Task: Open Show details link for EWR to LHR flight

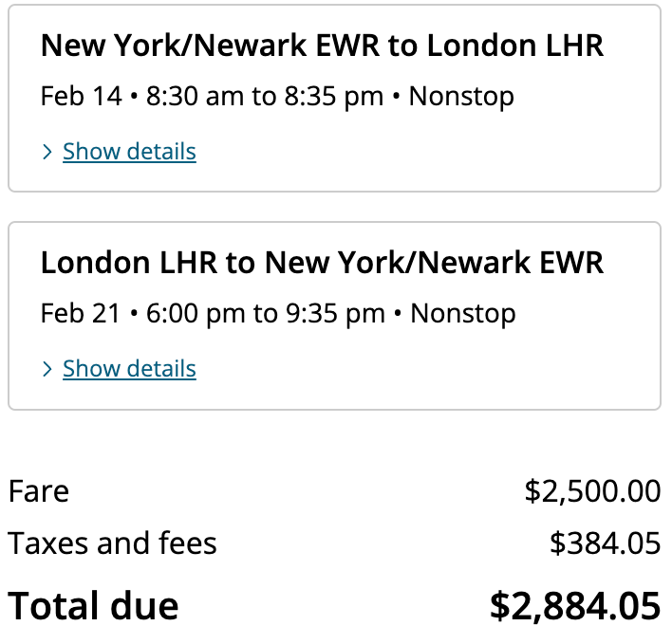Action: [x=129, y=152]
